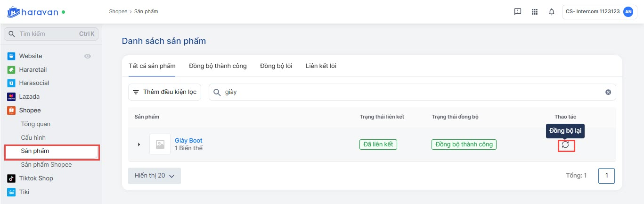Click Thêm điều kiện lọc button
Viewport: 644px width, 204px height.
[164, 92]
